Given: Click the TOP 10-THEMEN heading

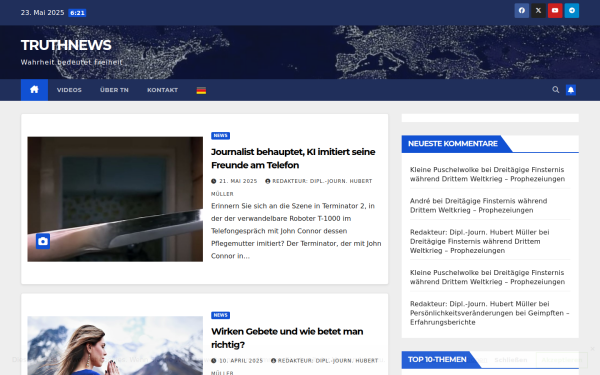Looking at the screenshot, I should pos(437,359).
